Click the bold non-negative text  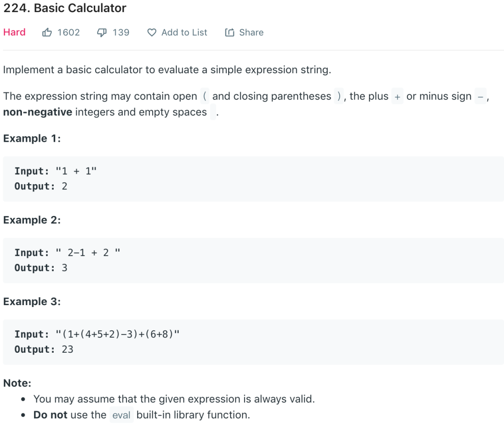coord(37,112)
